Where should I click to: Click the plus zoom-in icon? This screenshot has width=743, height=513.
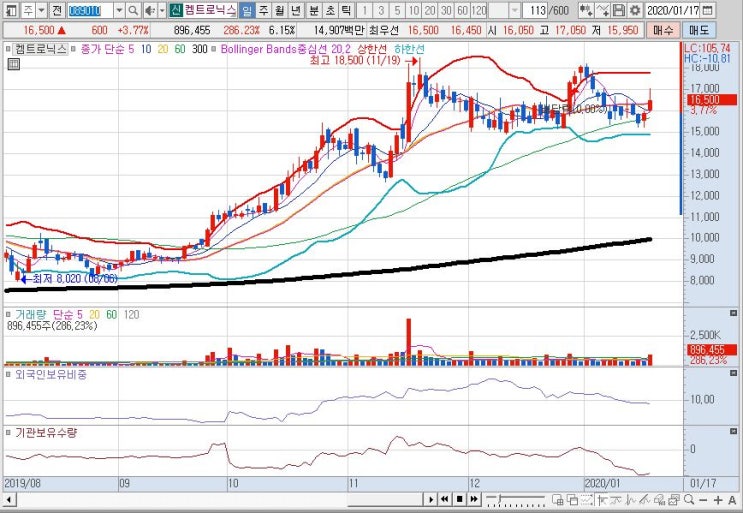point(718,500)
